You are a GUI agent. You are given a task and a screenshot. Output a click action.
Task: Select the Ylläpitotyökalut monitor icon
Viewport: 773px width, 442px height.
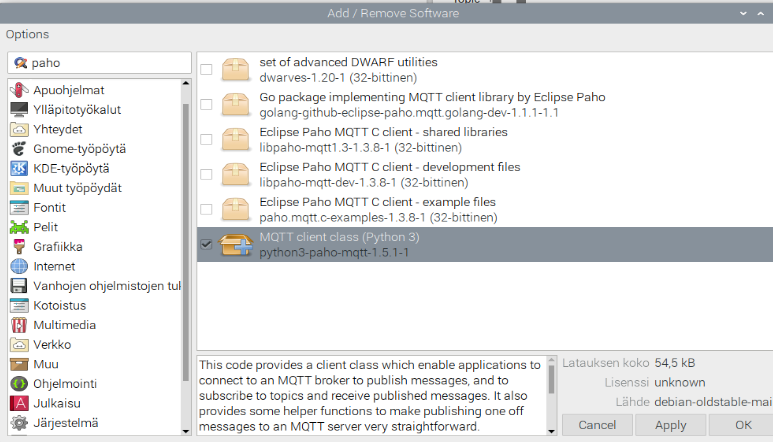click(19, 110)
